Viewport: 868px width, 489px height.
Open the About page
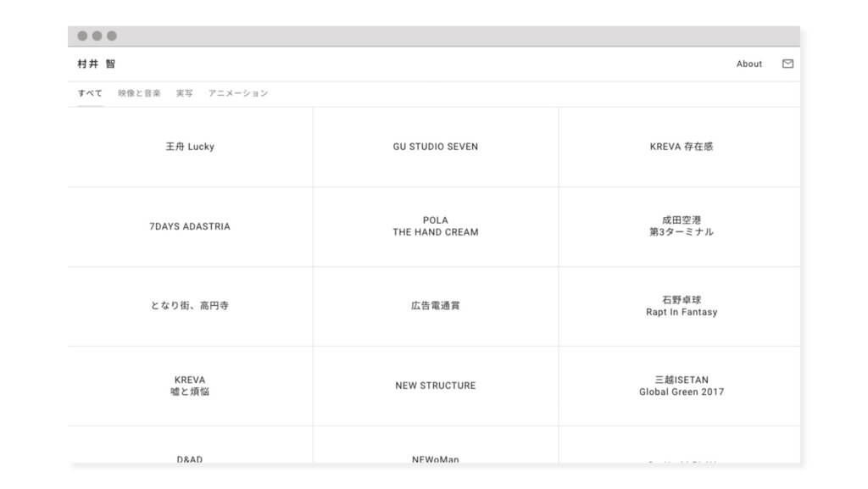pyautogui.click(x=749, y=64)
